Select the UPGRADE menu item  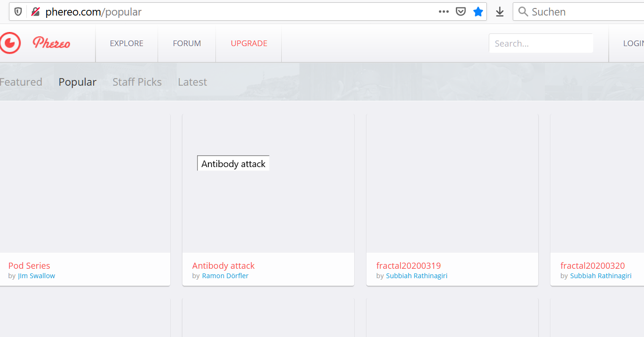tap(249, 43)
